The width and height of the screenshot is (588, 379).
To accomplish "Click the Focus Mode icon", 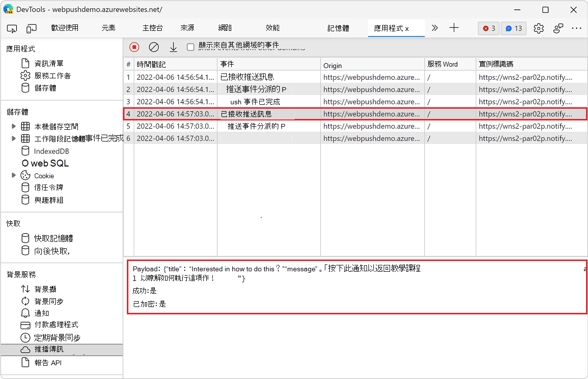I will (558, 28).
